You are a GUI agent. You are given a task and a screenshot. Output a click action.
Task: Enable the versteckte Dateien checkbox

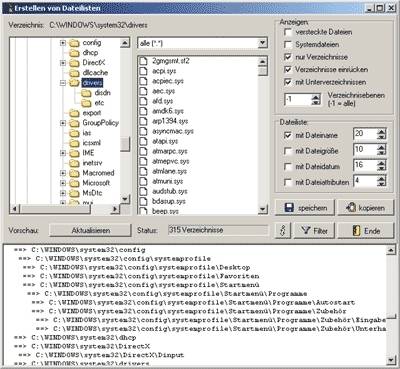(288, 32)
